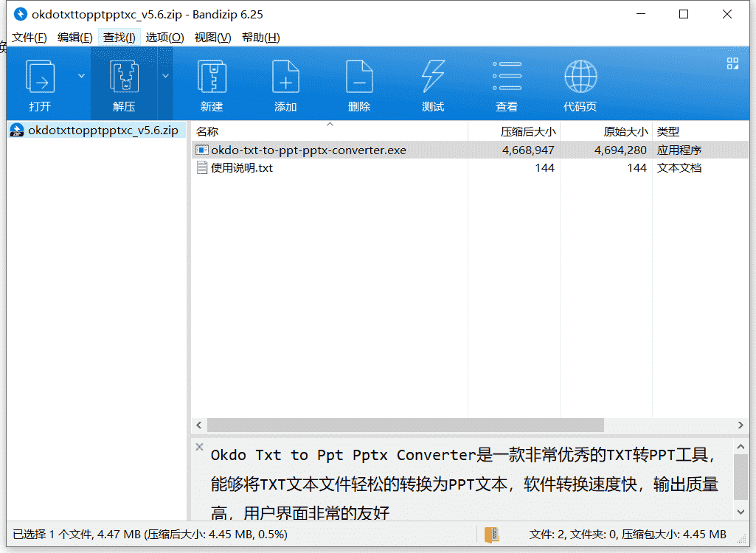Image resolution: width=756 pixels, height=553 pixels.
Task: Open the 编辑(E) menu
Action: pyautogui.click(x=74, y=38)
